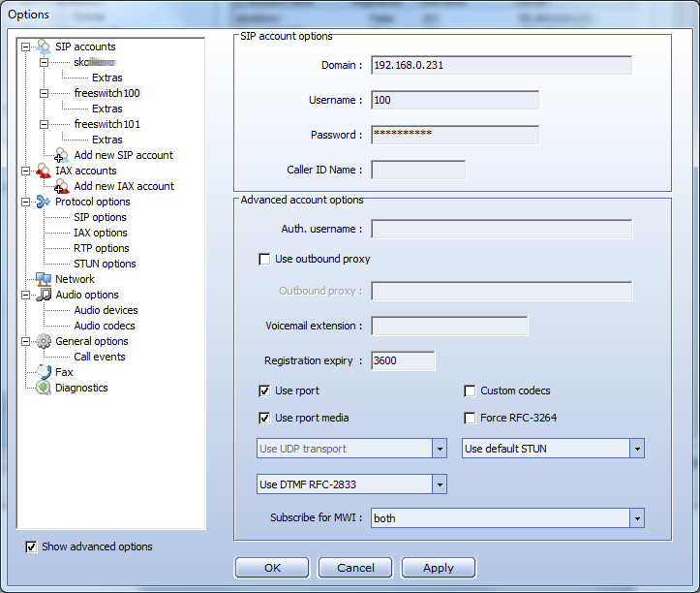The width and height of the screenshot is (700, 593).
Task: Click the Network icon in tree
Action: [x=44, y=279]
